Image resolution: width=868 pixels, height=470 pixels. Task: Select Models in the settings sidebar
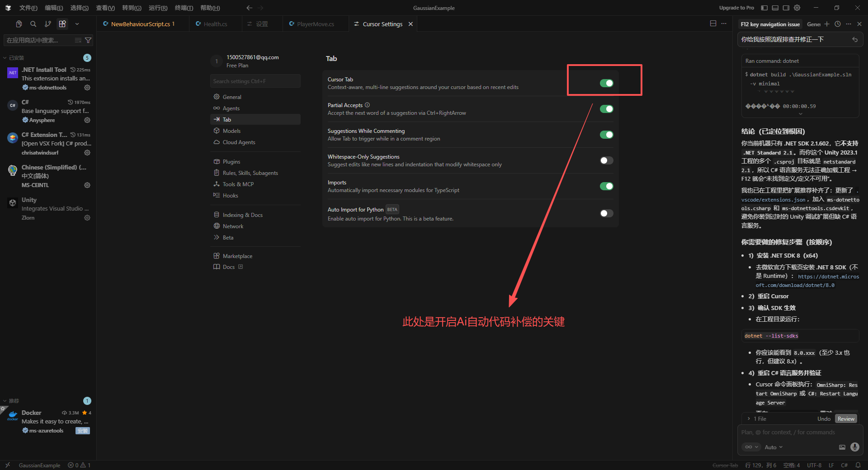[231, 131]
